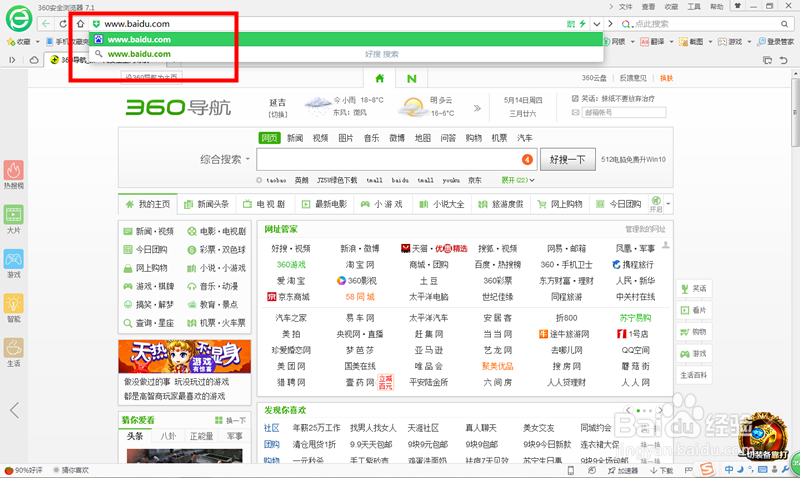Click 下载 in the status bar
The image size is (800, 478).
pos(662,470)
